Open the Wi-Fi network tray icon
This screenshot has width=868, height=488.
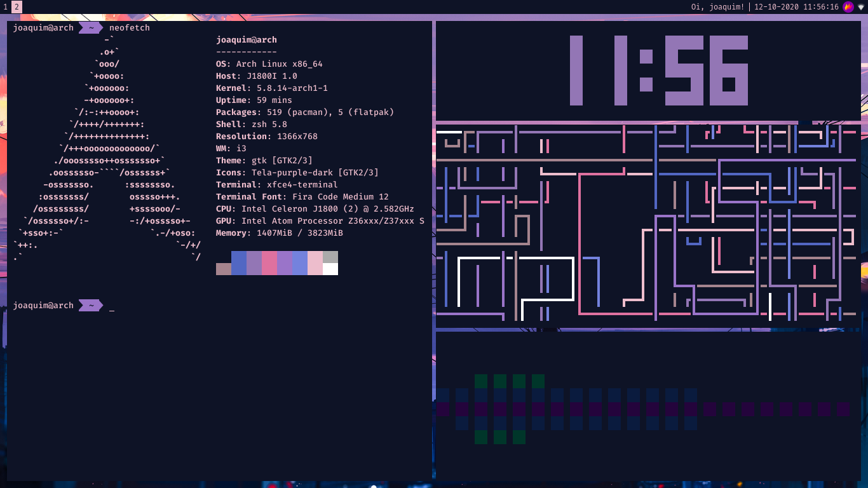[x=861, y=7]
